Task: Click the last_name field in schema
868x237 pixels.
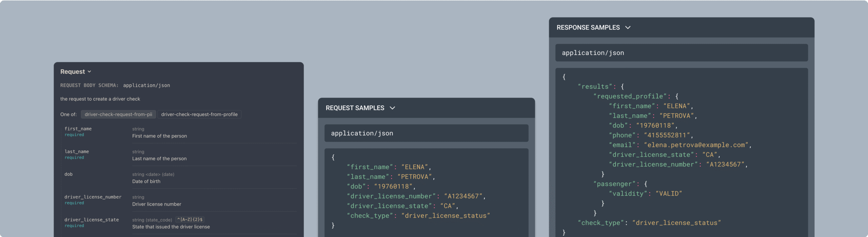Action: click(77, 151)
